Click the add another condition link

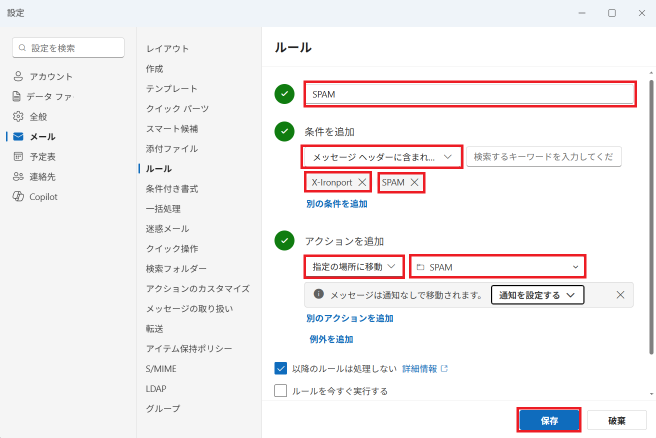click(x=337, y=204)
